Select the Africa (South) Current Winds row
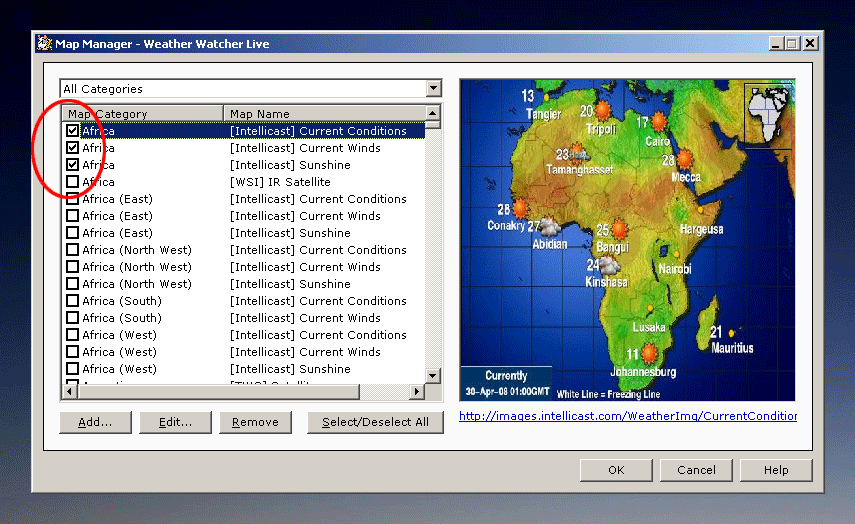855x524 pixels. tap(250, 318)
